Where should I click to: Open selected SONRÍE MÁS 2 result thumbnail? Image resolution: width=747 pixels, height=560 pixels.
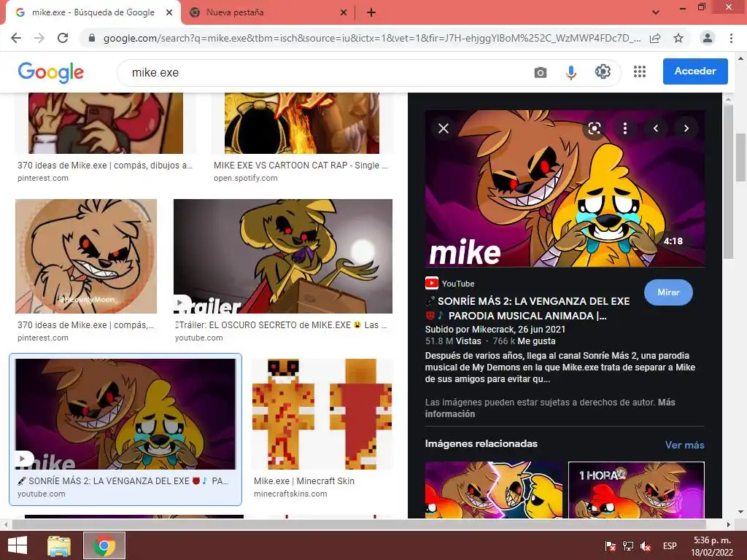pyautogui.click(x=125, y=414)
